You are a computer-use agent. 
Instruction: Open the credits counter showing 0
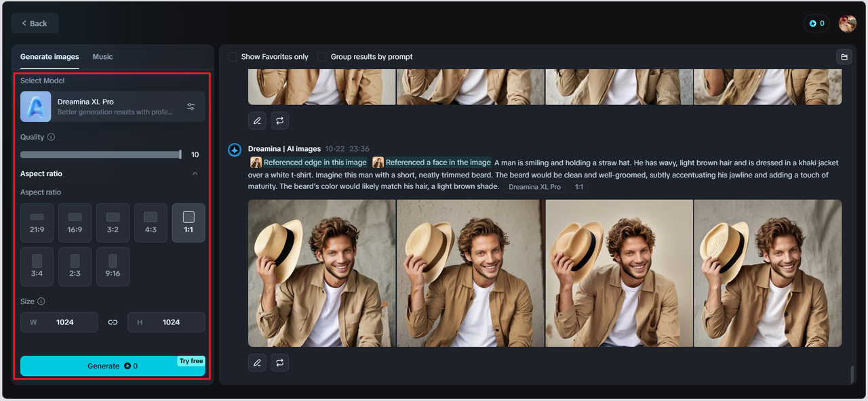[x=816, y=23]
